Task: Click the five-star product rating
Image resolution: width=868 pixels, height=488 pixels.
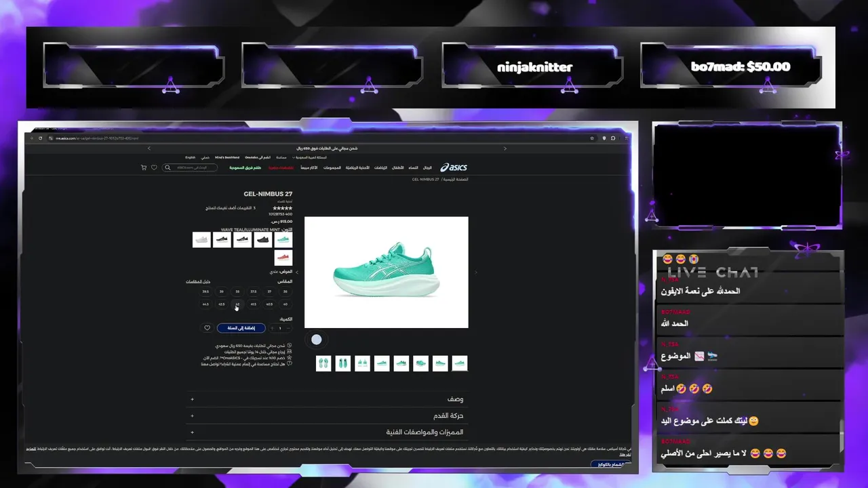Action: (283, 208)
